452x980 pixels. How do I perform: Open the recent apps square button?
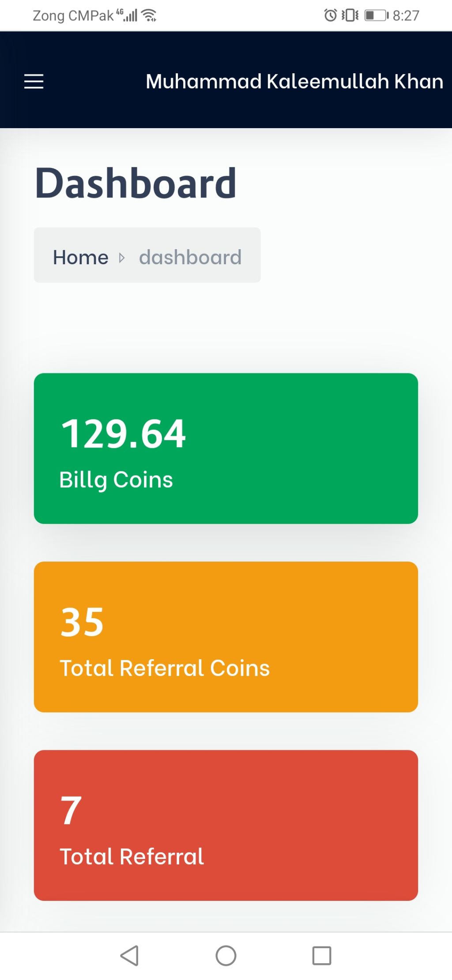tap(322, 956)
